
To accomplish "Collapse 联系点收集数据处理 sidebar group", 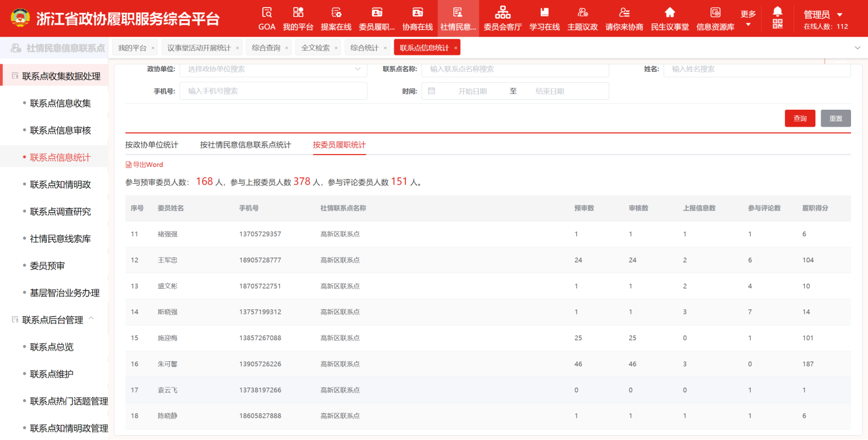I will click(x=55, y=76).
